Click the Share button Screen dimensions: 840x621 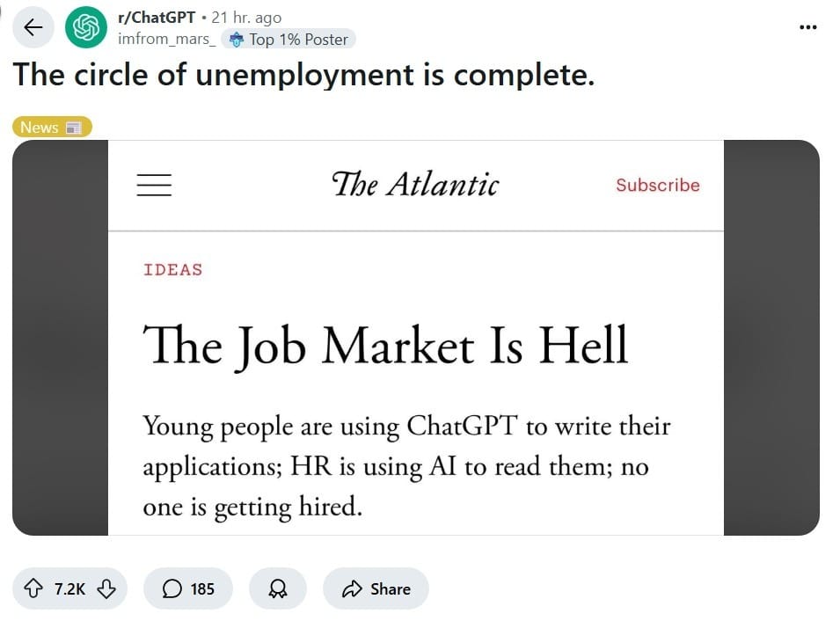point(376,588)
